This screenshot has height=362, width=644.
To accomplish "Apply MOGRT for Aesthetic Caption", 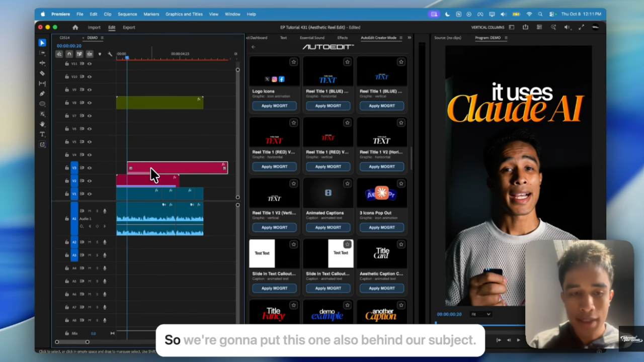I will click(x=382, y=288).
